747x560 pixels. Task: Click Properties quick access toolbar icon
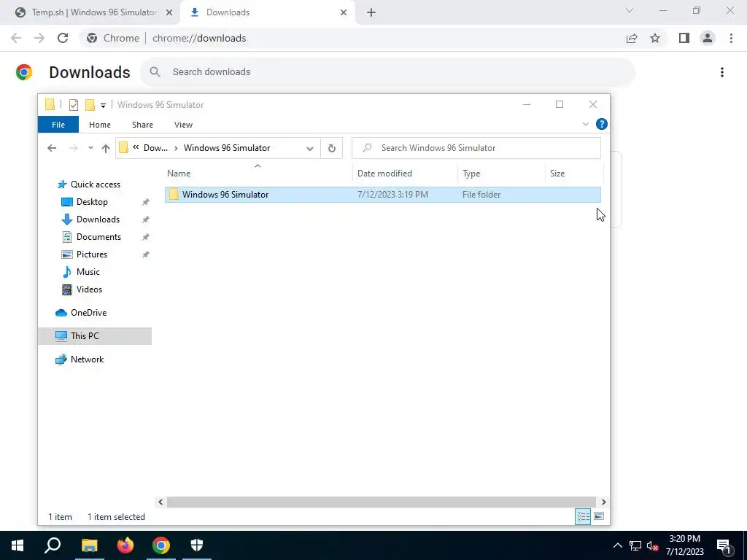coord(74,105)
